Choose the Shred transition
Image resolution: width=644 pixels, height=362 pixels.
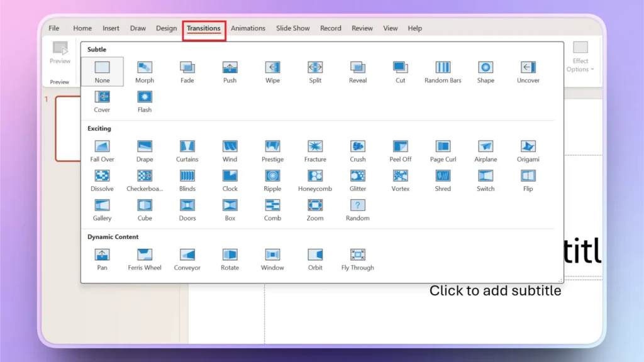(443, 180)
